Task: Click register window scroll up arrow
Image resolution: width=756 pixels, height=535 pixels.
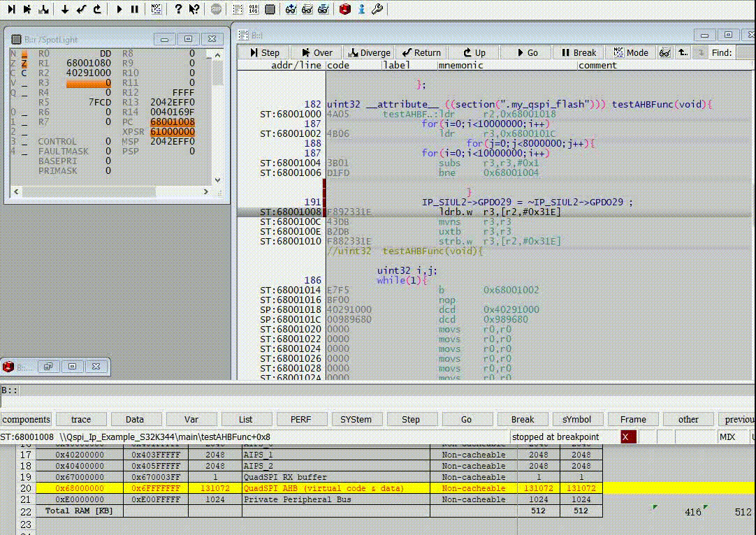Action: [x=217, y=55]
